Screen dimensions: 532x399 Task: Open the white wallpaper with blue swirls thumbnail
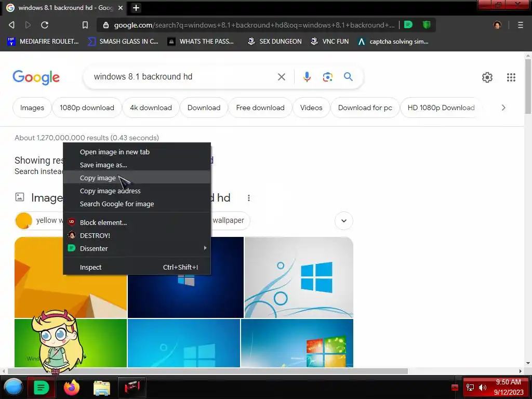[299, 277]
